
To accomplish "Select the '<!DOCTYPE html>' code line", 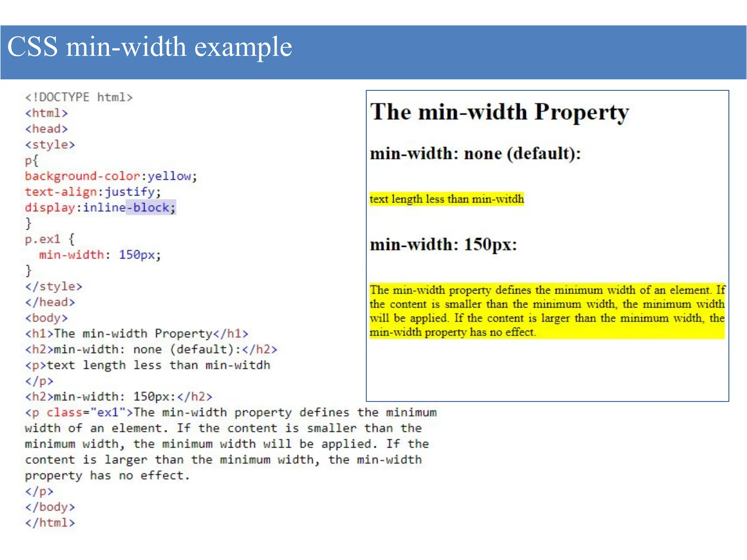I will point(79,97).
